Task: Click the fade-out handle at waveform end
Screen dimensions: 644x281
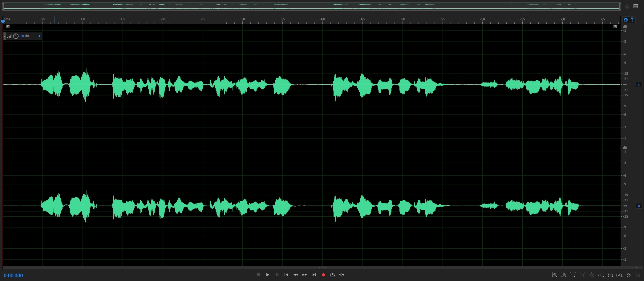Action: coord(615,26)
